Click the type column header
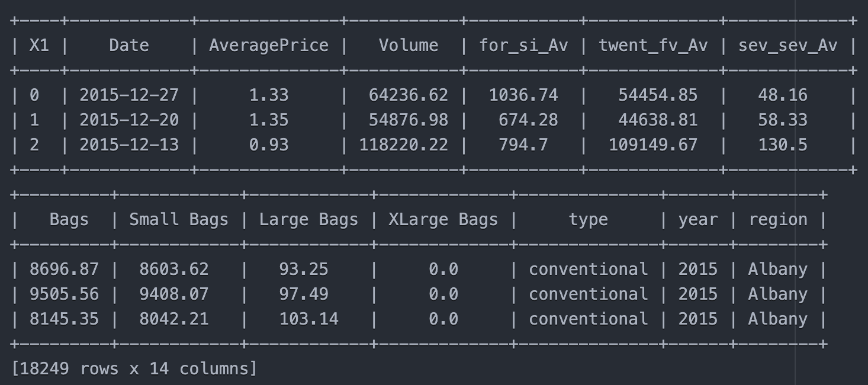The image size is (868, 385). click(588, 220)
